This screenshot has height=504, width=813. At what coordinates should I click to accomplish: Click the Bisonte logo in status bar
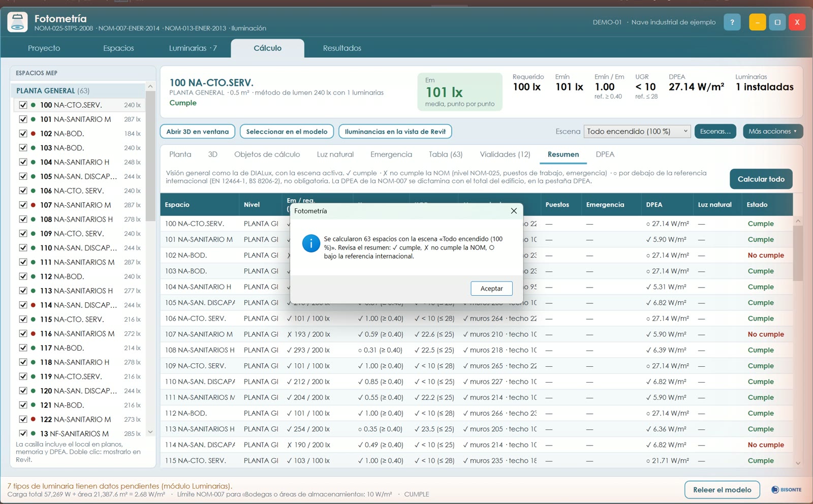pyautogui.click(x=786, y=490)
